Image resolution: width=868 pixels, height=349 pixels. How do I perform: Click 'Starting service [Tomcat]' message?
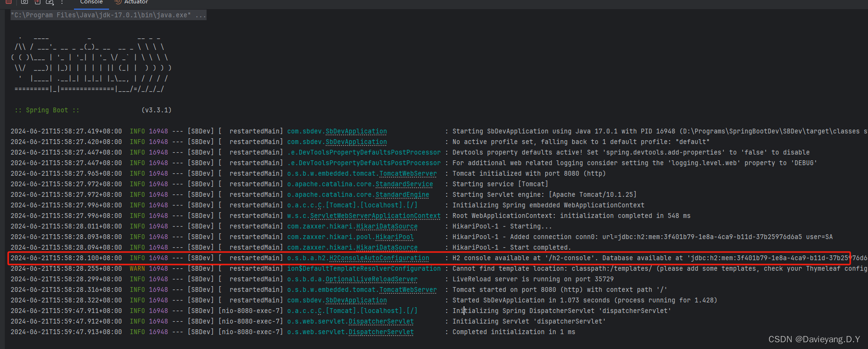coord(500,184)
